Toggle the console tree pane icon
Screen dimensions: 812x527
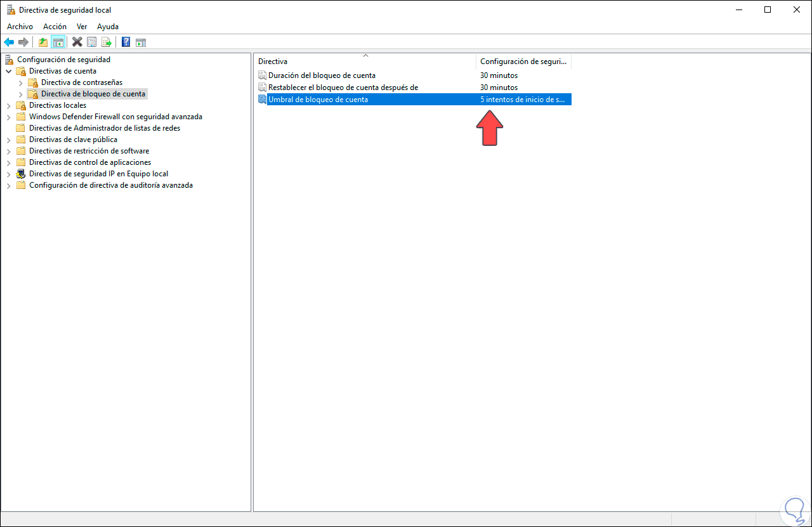[58, 42]
